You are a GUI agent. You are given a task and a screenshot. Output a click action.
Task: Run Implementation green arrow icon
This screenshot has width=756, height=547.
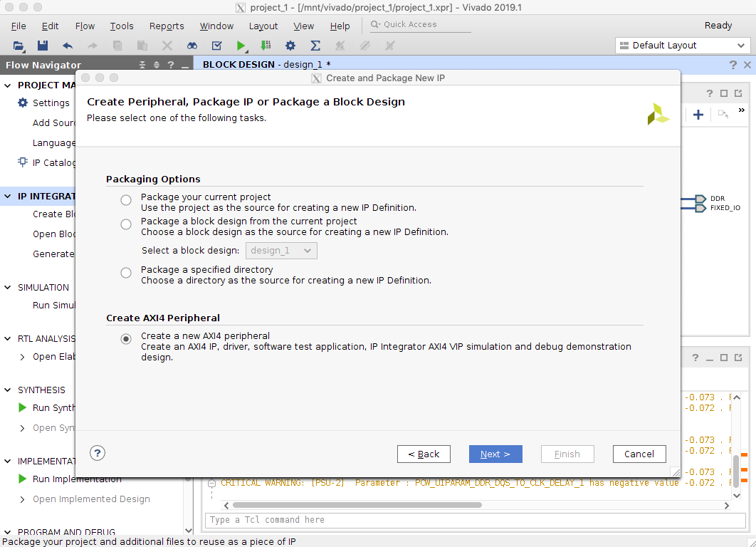pyautogui.click(x=22, y=479)
